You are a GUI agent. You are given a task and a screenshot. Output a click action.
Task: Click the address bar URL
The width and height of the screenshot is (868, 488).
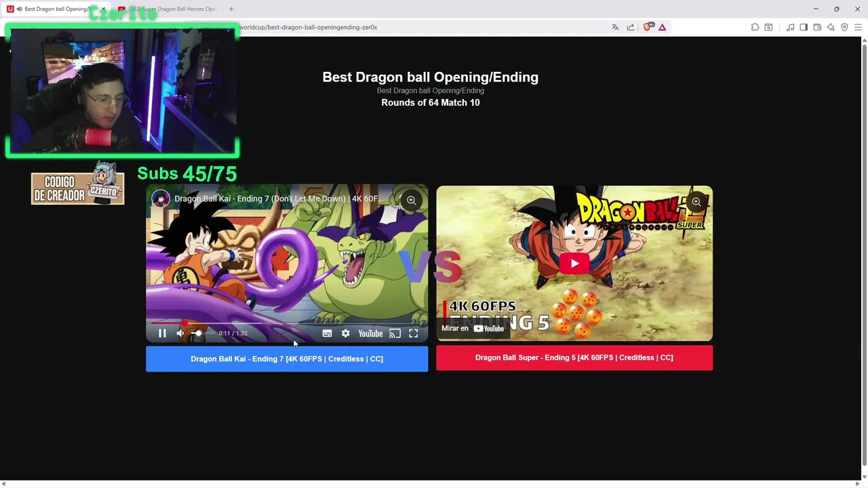pyautogui.click(x=308, y=27)
